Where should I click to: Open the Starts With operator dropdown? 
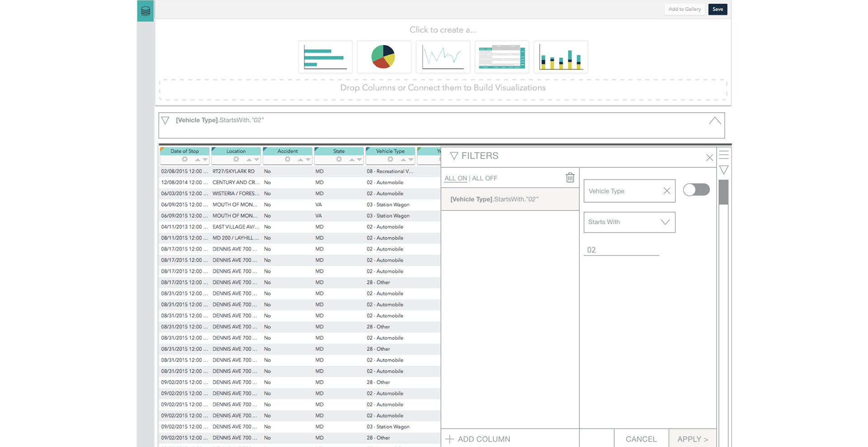[x=629, y=222]
